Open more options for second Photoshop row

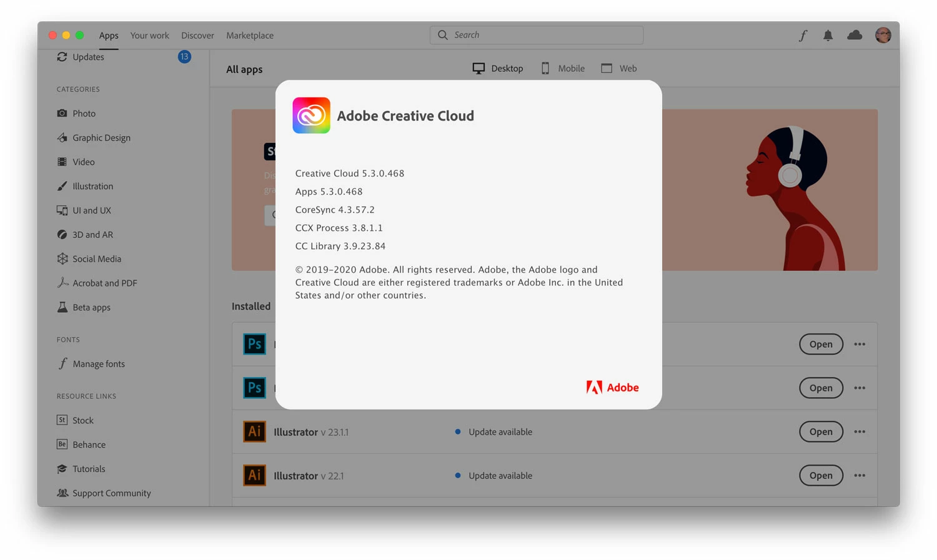coord(860,388)
